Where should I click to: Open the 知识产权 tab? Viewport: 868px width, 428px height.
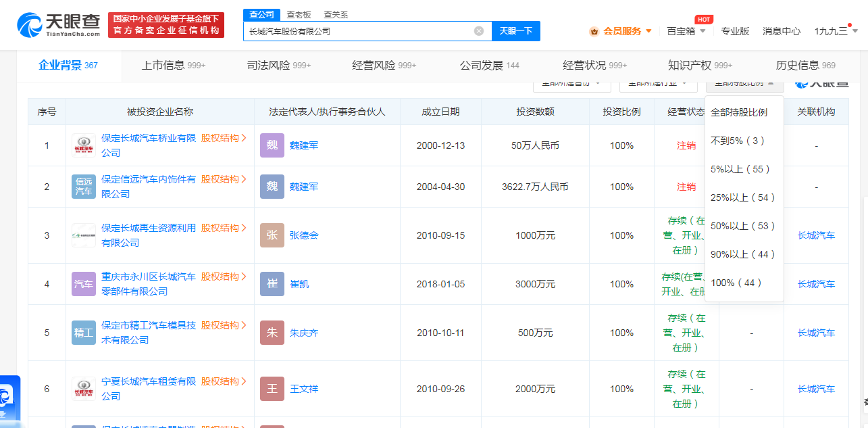tap(700, 66)
